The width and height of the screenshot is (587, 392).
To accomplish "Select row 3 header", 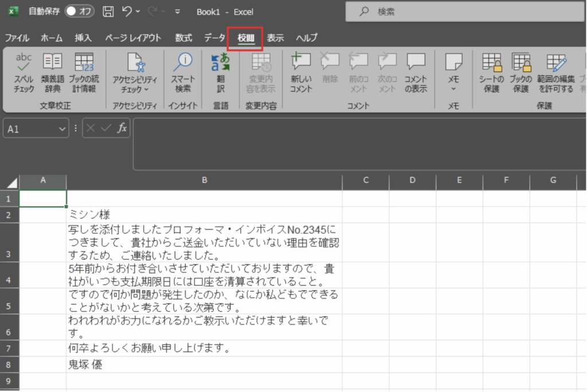I will point(9,242).
